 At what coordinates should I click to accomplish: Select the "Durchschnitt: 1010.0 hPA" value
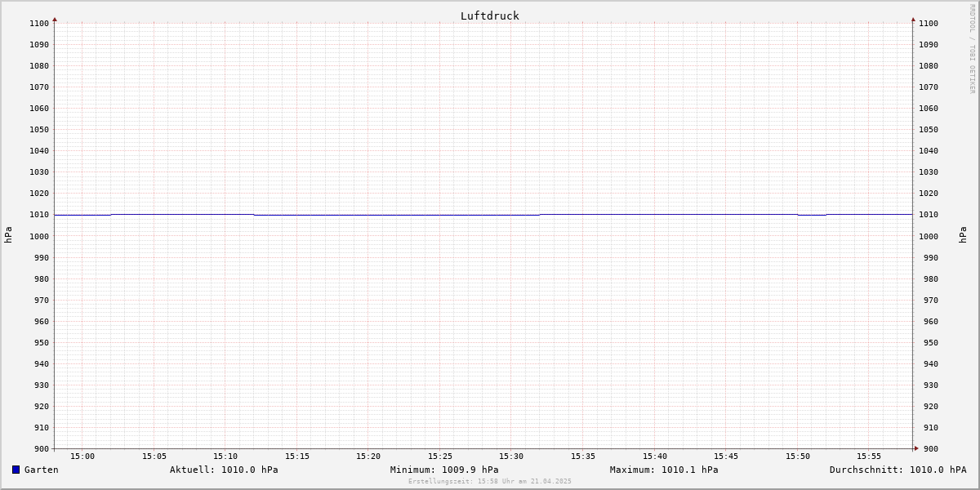[898, 470]
